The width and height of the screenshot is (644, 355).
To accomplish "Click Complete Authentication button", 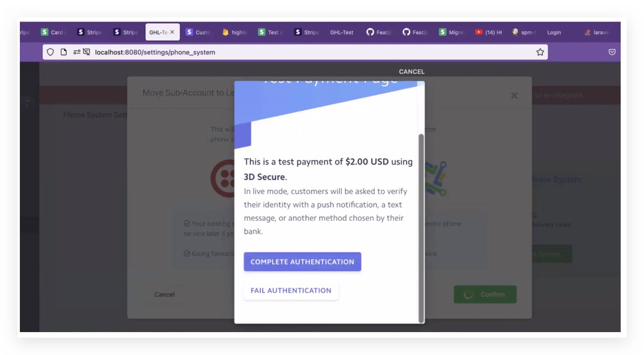I will [x=302, y=262].
